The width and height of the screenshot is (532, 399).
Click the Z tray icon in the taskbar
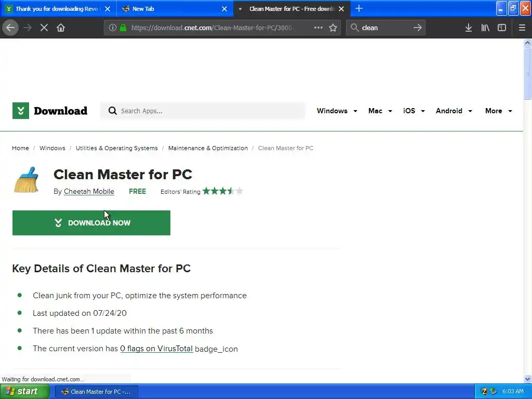484,391
